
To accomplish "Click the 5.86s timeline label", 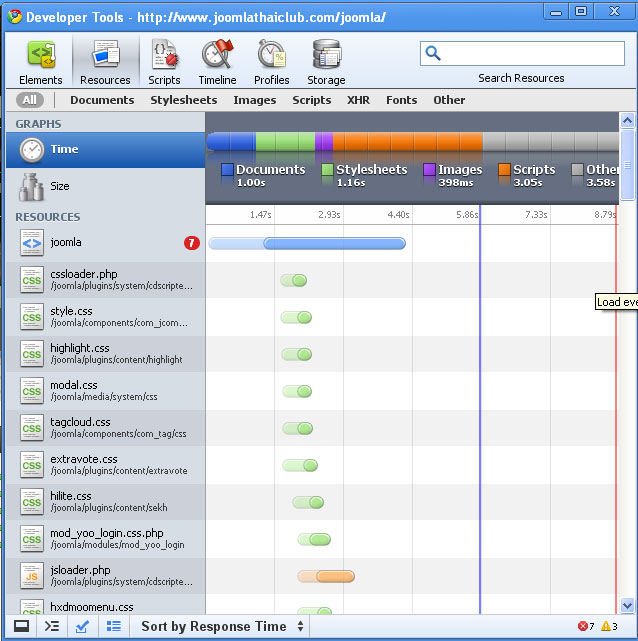I will [467, 215].
